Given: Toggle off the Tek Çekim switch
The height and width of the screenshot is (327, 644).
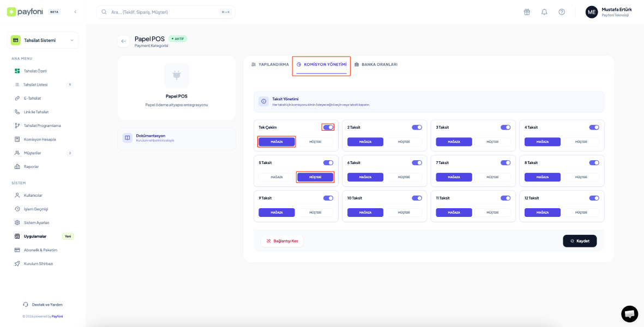Looking at the screenshot, I should coord(328,127).
